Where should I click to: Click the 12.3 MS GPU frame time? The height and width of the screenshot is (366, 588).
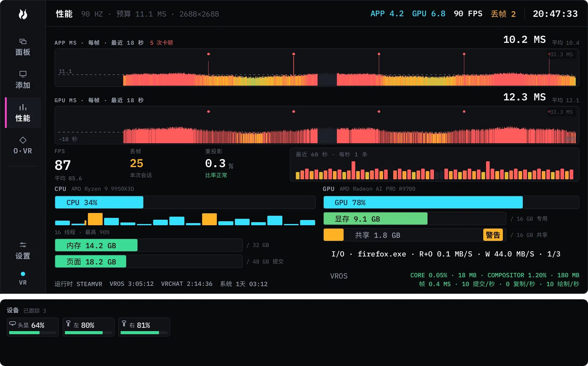point(524,97)
